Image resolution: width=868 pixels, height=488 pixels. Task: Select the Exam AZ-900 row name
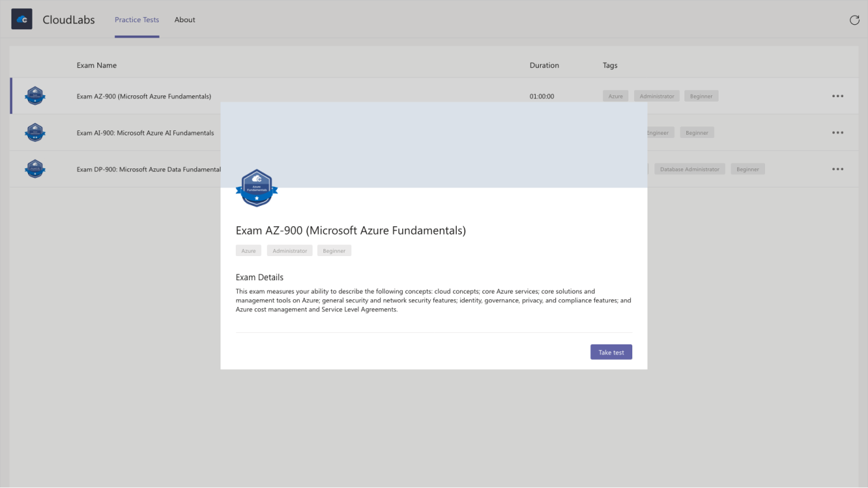point(144,97)
